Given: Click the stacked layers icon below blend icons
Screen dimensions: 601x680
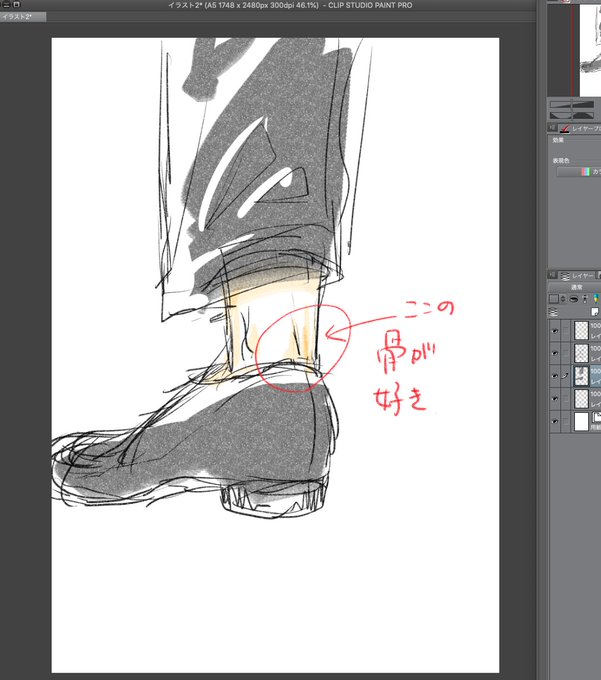Looking at the screenshot, I should click(553, 311).
